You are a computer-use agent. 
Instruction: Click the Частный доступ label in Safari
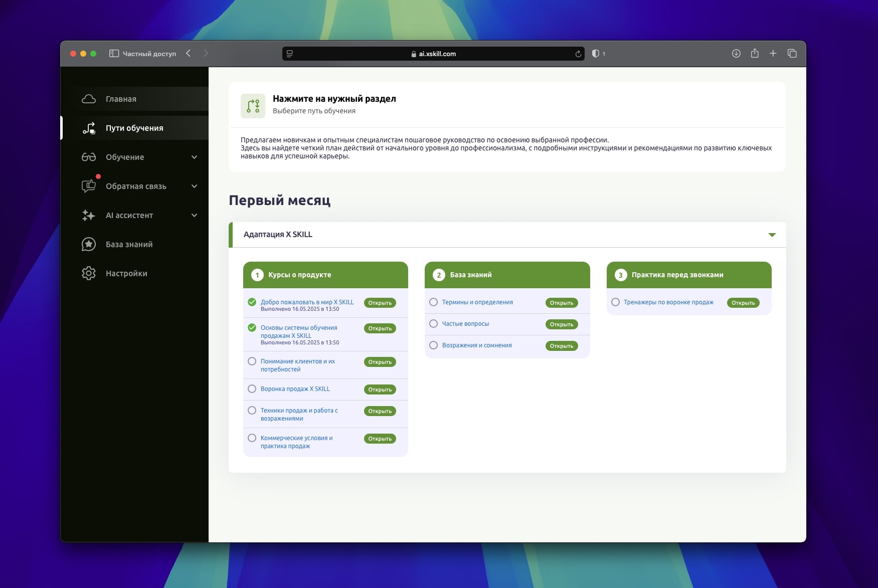pos(149,54)
